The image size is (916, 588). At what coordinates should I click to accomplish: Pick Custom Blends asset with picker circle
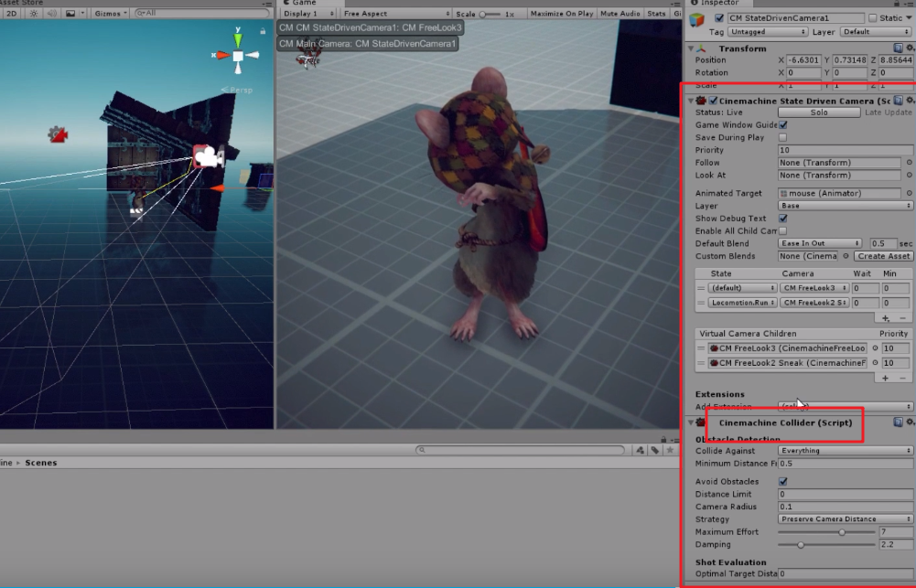click(846, 256)
